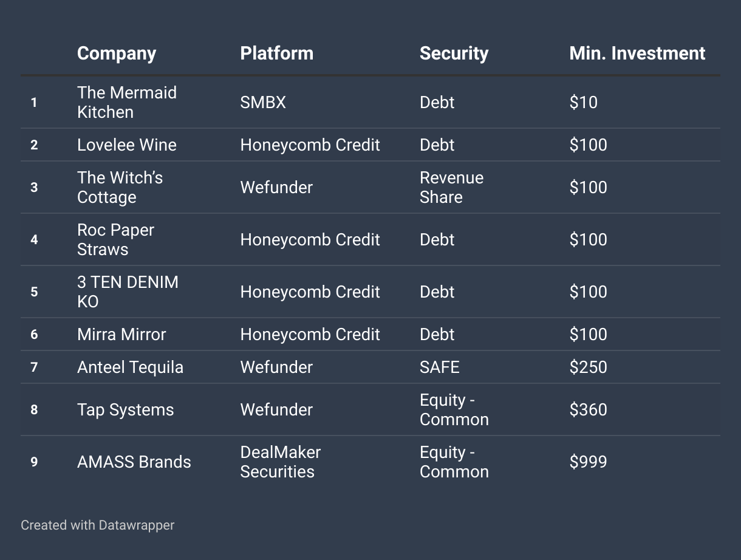Screen dimensions: 741x560
Task: Click the Revenue Share security cell
Action: pos(452,187)
